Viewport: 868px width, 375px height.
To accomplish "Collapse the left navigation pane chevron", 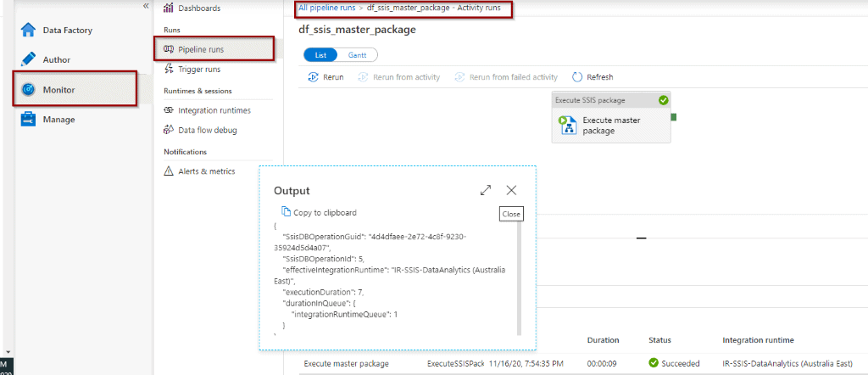I will pos(146,6).
